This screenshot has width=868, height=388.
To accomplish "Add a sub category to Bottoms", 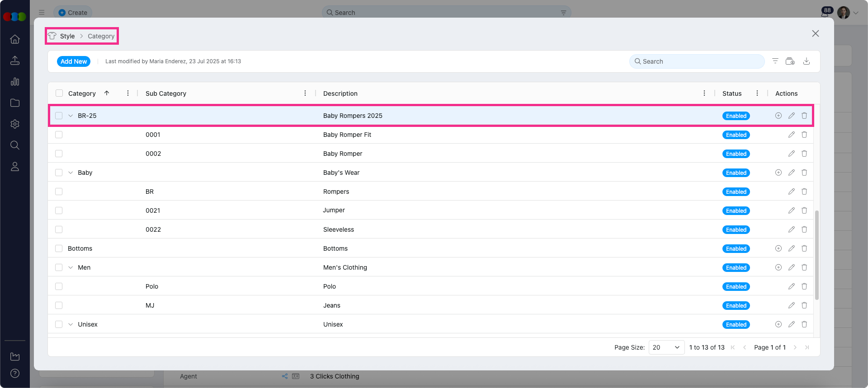I will click(x=778, y=248).
